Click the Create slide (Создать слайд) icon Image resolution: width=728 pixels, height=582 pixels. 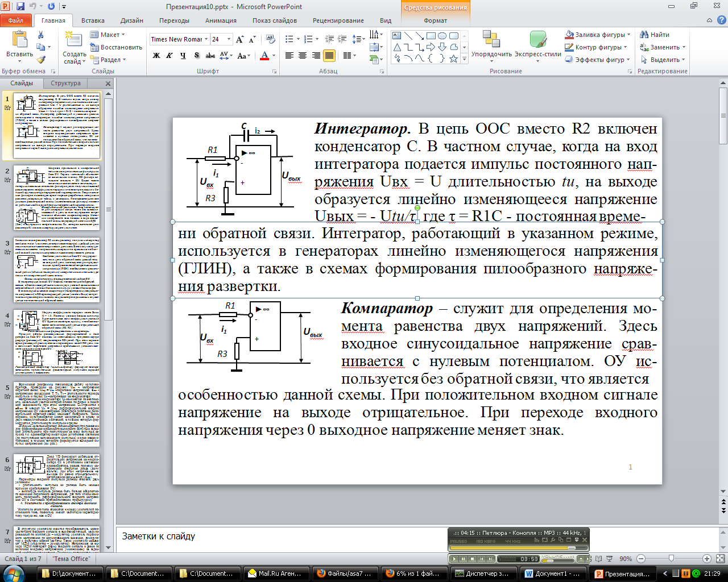[74, 40]
